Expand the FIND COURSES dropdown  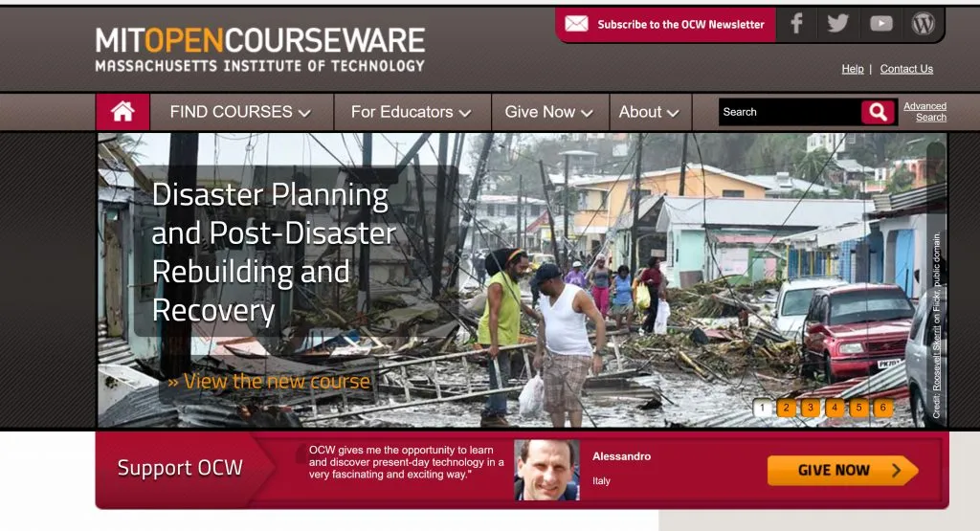240,112
